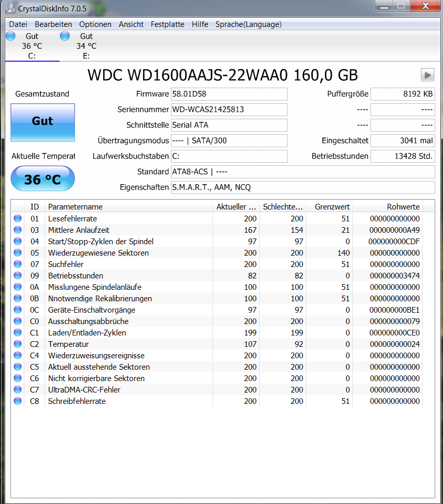The image size is (443, 504).
Task: Click raw value 000000000A49
Action: (x=394, y=230)
